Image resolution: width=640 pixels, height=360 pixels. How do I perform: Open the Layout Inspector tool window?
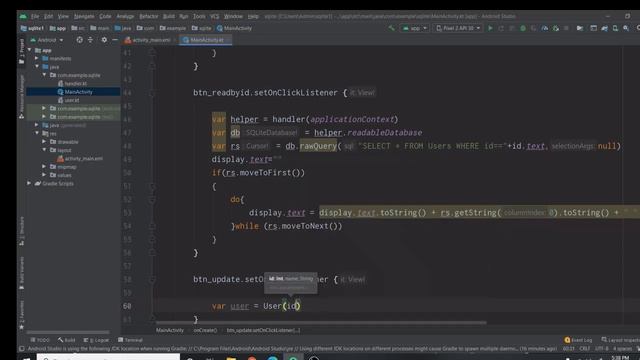[x=620, y=340]
